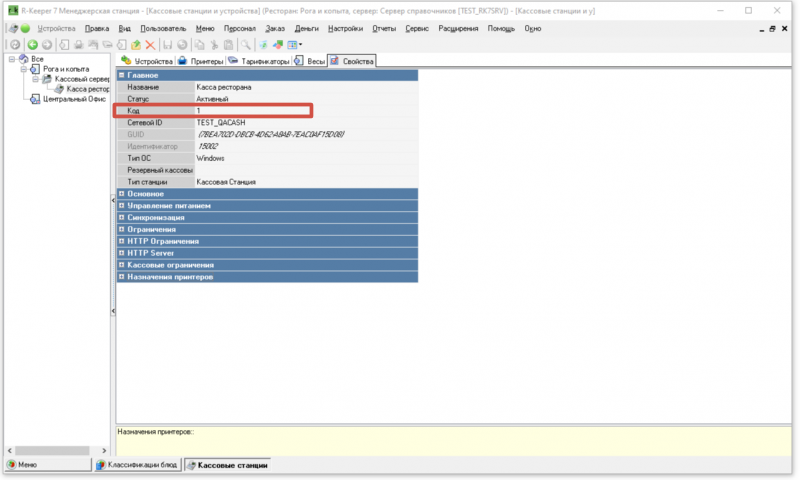The width and height of the screenshot is (800, 480).
Task: Expand the Кассовые ограничения section
Action: coord(122,265)
